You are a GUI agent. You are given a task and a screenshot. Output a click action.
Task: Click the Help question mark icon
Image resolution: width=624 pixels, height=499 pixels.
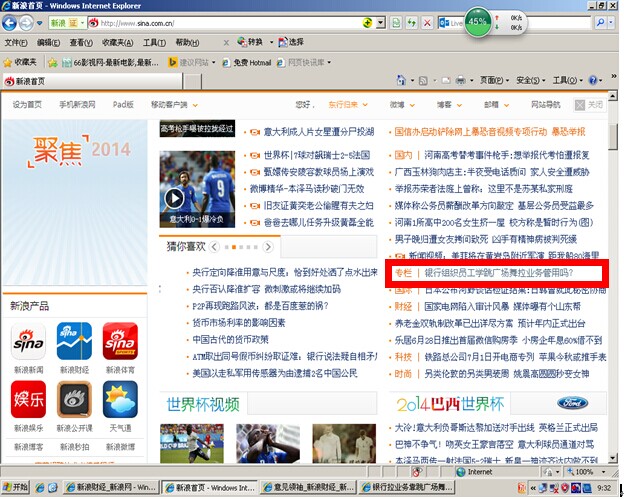coord(593,80)
